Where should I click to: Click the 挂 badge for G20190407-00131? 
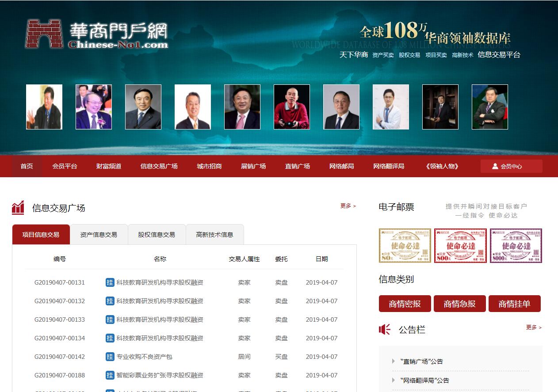point(110,282)
